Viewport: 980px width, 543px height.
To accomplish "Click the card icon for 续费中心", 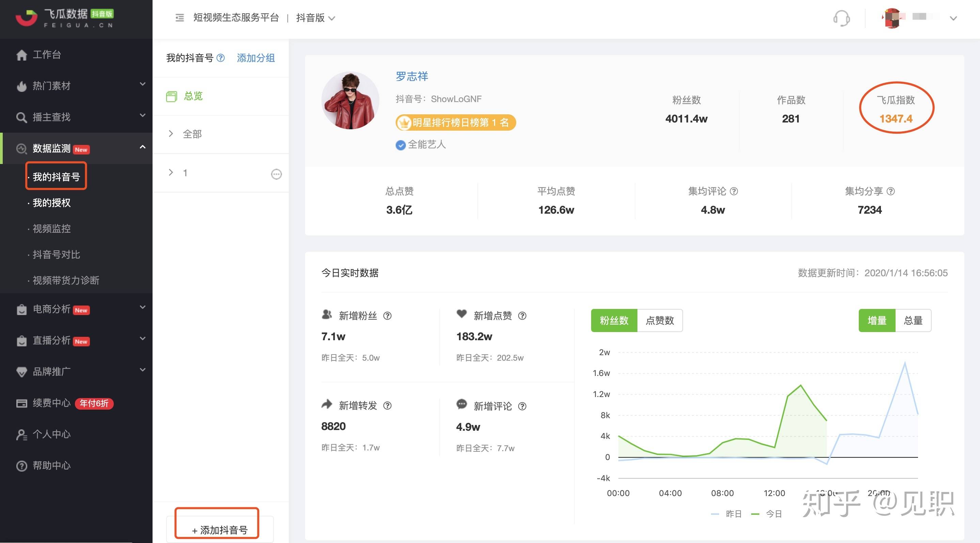I will 22,403.
